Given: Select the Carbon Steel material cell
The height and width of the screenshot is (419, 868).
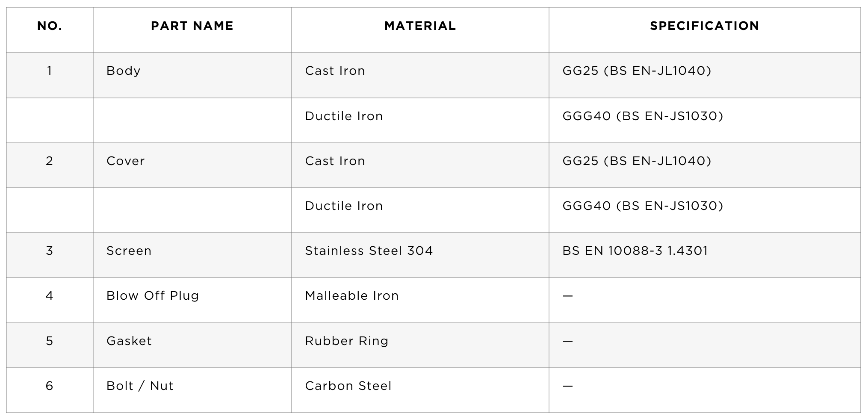Looking at the screenshot, I should pos(420,390).
